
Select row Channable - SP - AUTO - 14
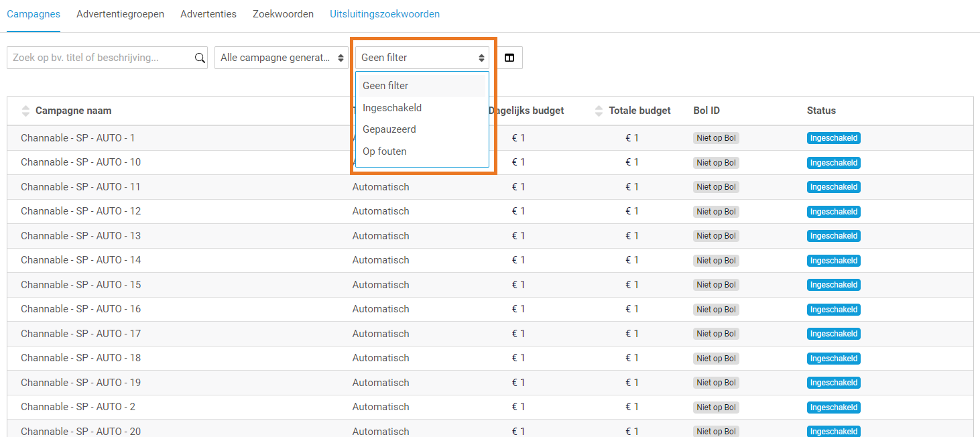tap(490, 260)
